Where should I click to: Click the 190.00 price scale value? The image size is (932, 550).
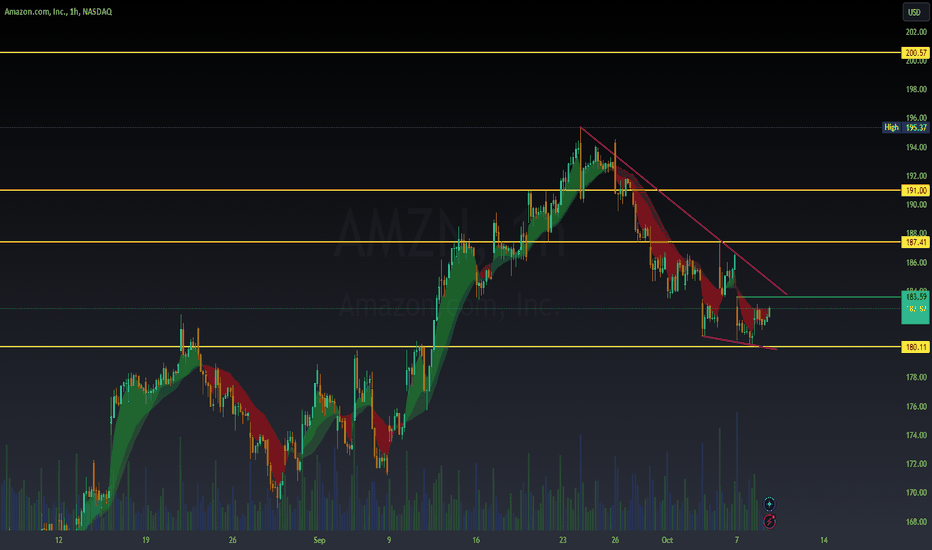tap(916, 205)
